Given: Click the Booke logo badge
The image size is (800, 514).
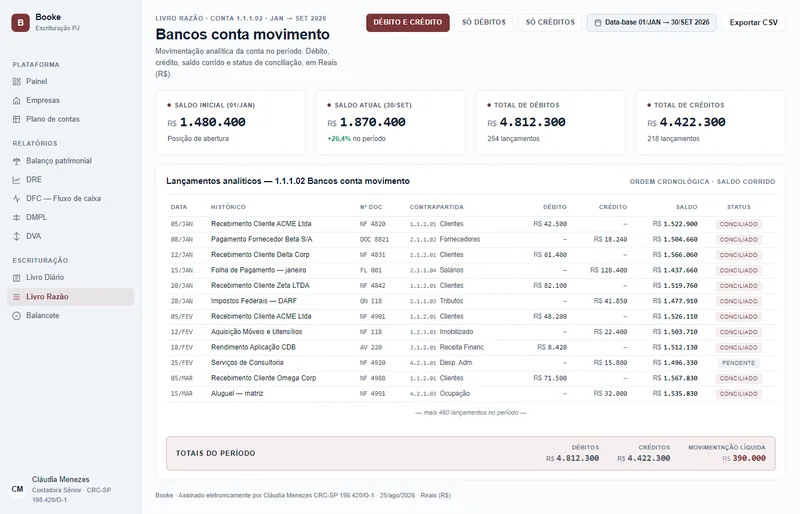Looking at the screenshot, I should point(20,22).
